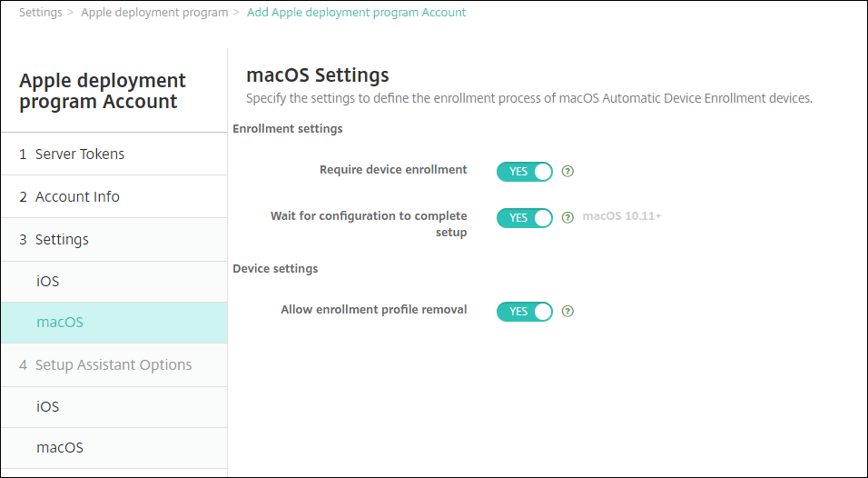Toggle Require device enrollment switch

pyautogui.click(x=524, y=171)
